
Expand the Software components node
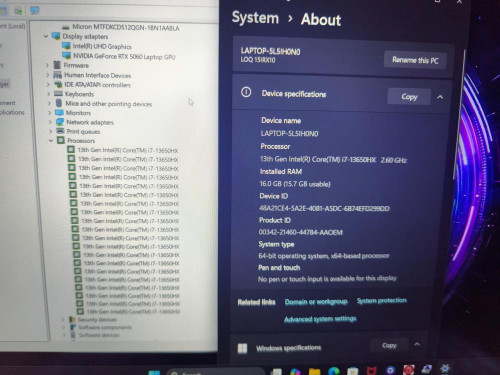coord(64,327)
